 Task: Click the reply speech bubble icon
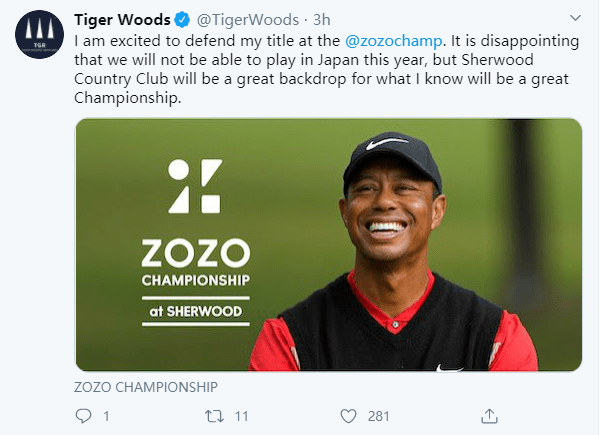[84, 415]
